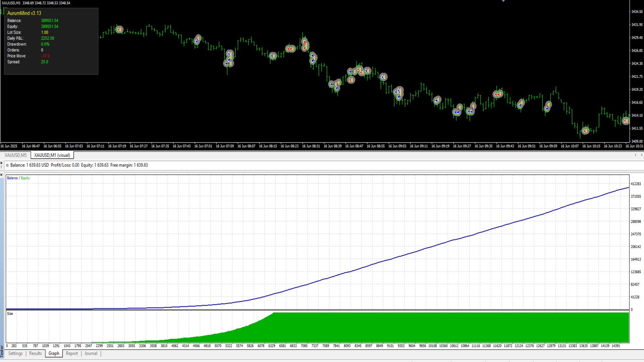
Task: Click the AurumMind v3.13 panel title
Action: coord(24,13)
